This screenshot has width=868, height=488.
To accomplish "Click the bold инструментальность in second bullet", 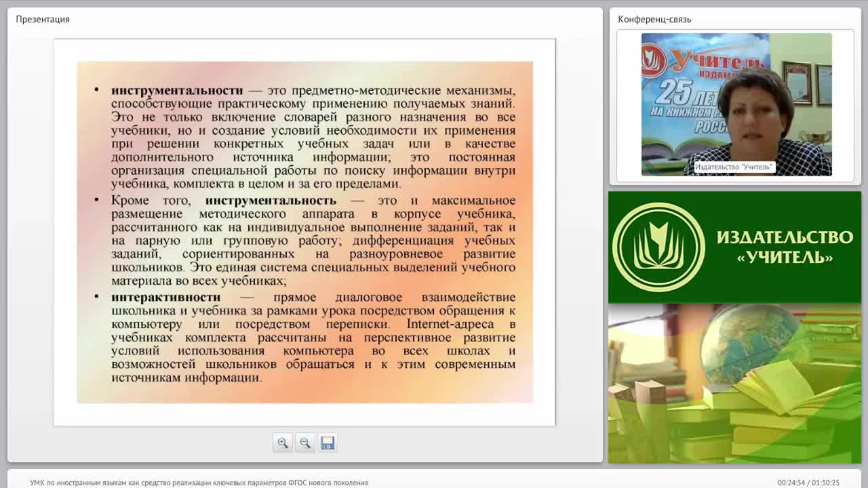I will (271, 200).
